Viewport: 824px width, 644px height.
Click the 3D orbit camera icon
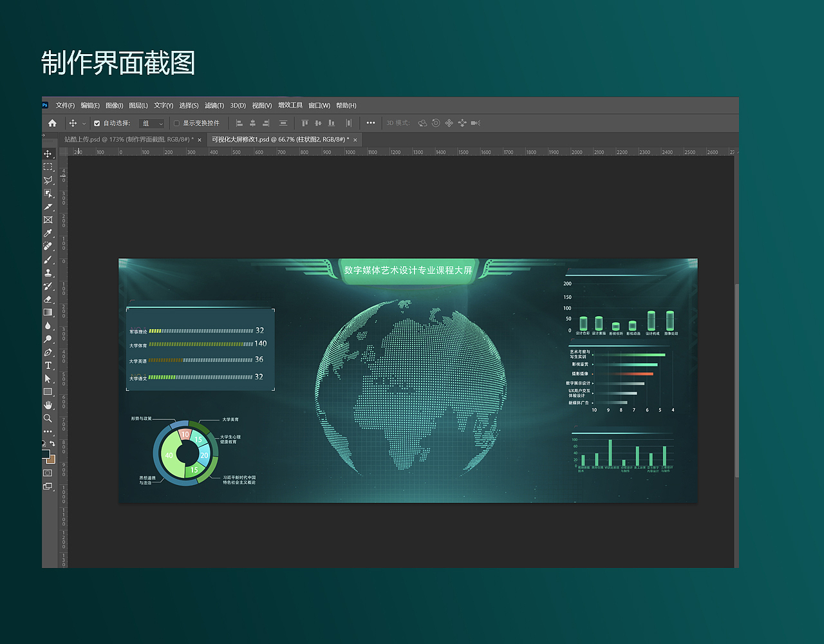422,123
